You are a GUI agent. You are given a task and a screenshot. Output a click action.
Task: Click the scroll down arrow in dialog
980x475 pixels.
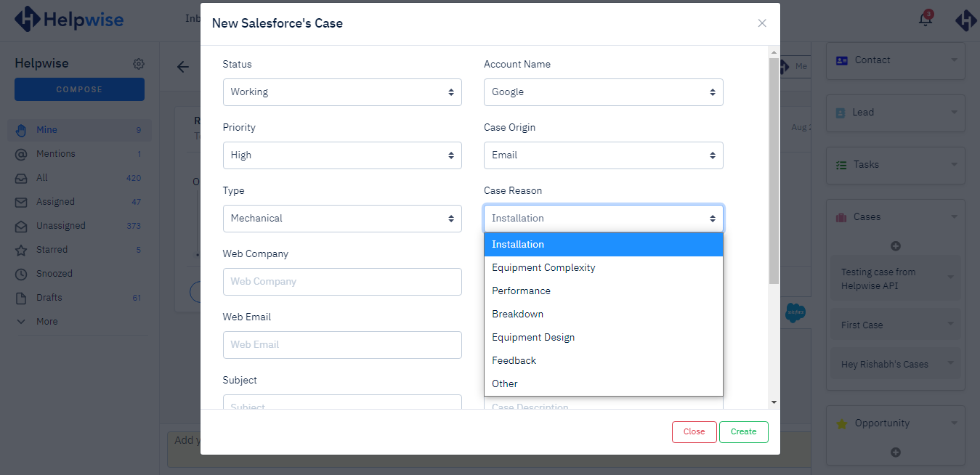click(774, 402)
